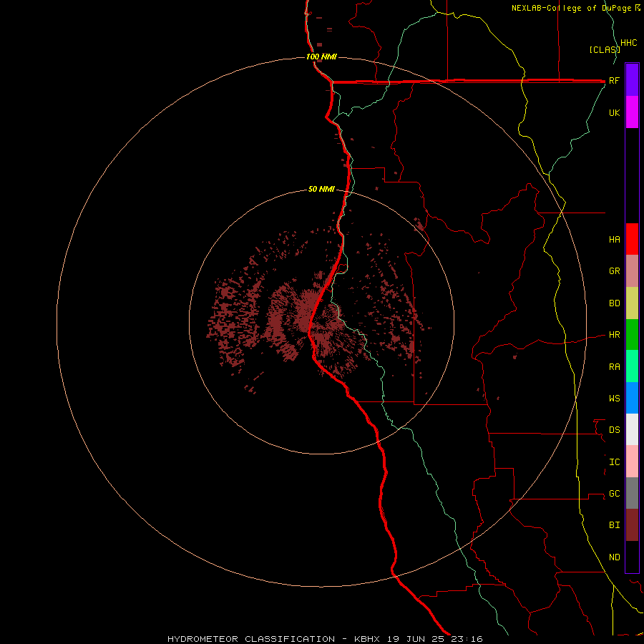Click the HR green legend swatch
The width and height of the screenshot is (644, 644).
pos(632,334)
